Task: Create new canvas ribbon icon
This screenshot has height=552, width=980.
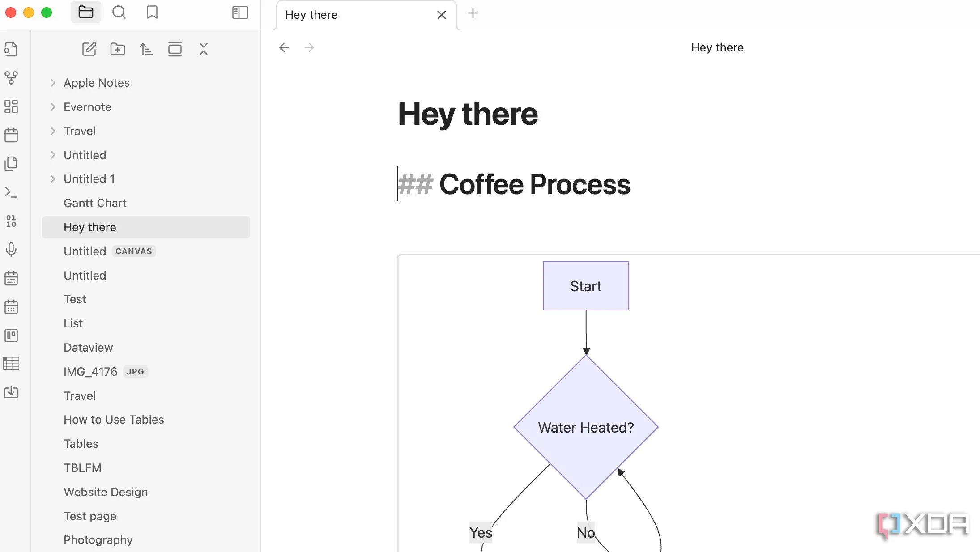Action: [11, 106]
